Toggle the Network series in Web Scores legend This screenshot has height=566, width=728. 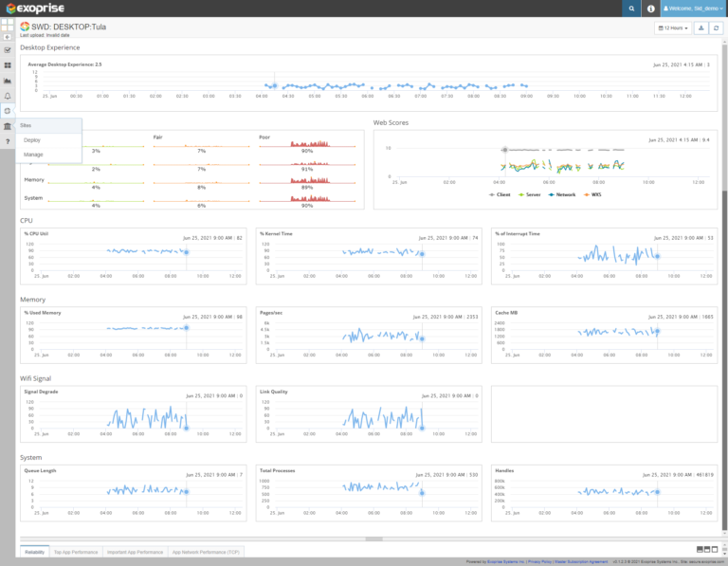[564, 194]
